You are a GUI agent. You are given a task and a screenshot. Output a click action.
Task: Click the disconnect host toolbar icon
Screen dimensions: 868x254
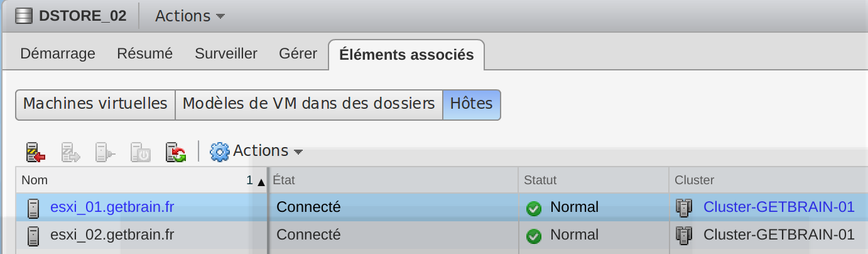tap(104, 152)
